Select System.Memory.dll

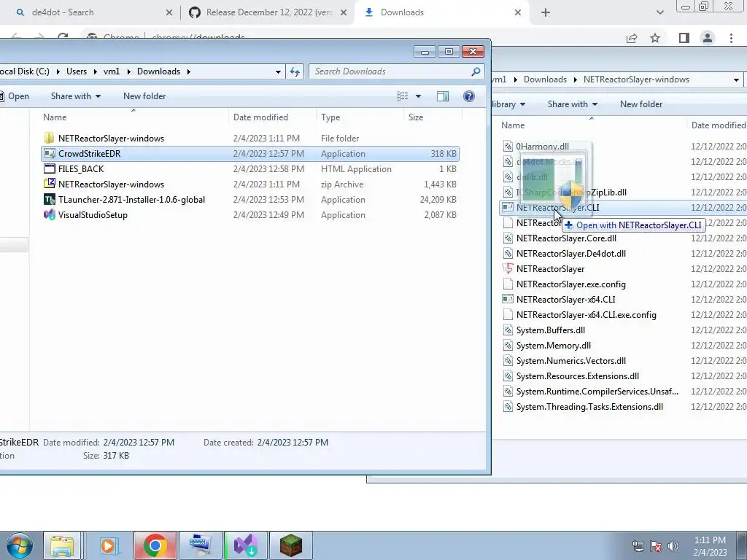[553, 345]
